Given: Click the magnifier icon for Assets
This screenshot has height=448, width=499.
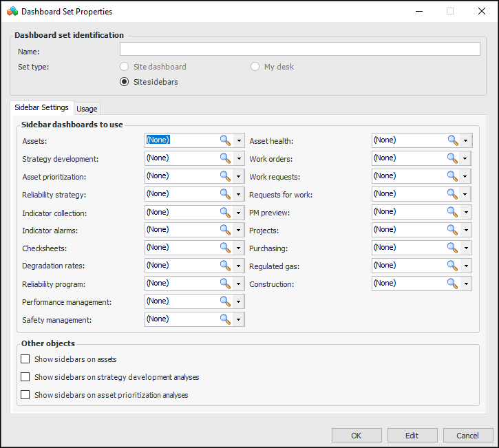Looking at the screenshot, I should coord(225,140).
